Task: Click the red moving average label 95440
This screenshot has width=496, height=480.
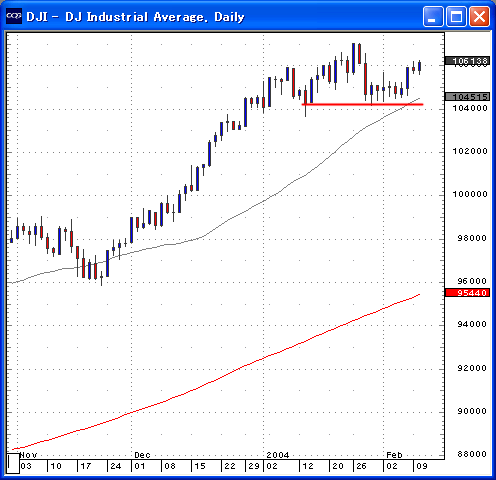Action: (468, 293)
